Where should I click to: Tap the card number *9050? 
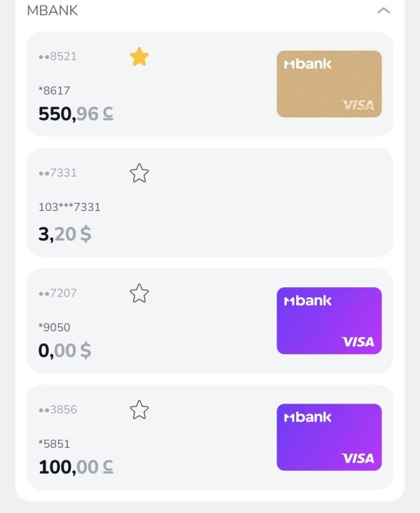point(54,327)
